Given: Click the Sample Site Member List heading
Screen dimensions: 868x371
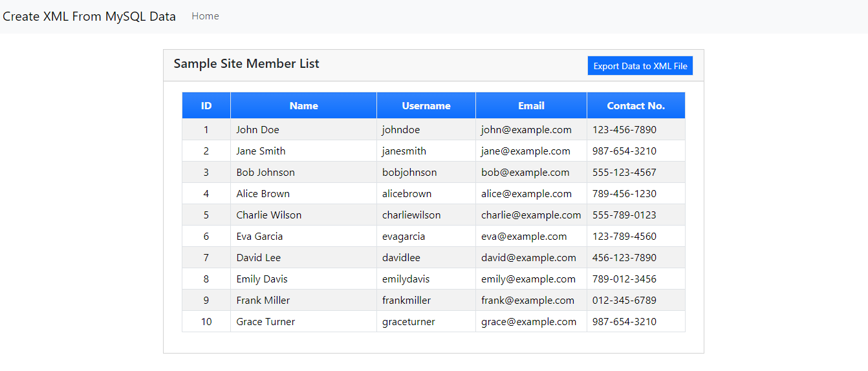Looking at the screenshot, I should click(x=246, y=63).
